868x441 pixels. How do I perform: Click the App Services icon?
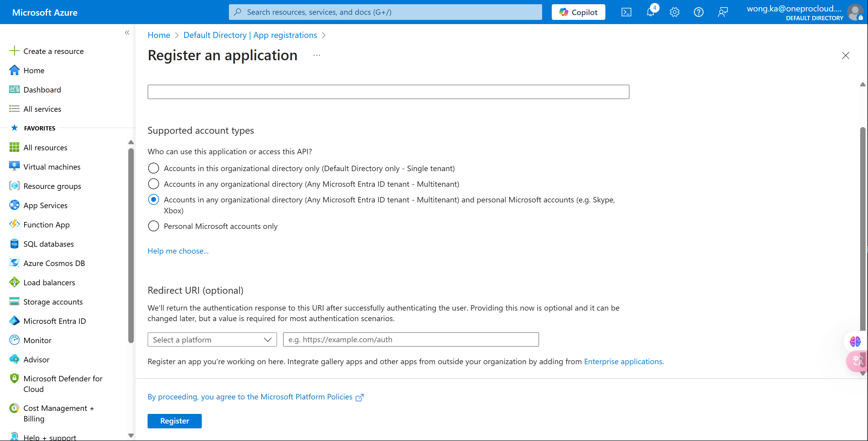(x=14, y=205)
